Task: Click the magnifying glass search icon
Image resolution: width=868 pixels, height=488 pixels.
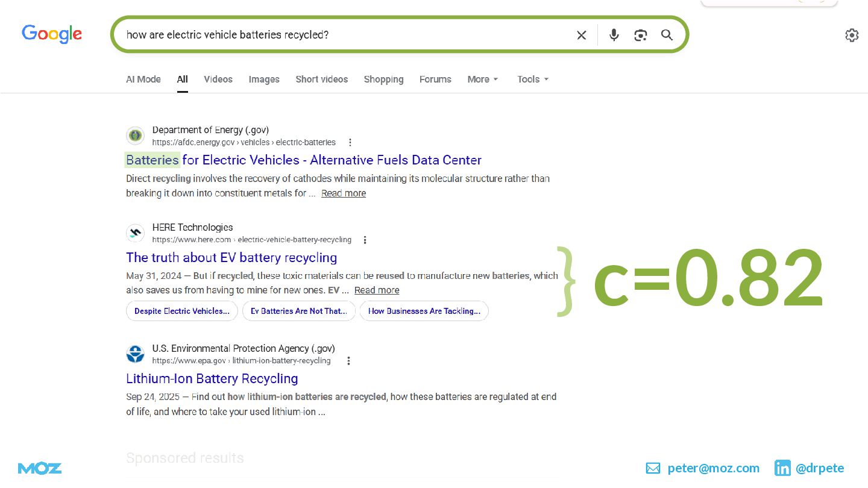Action: [x=667, y=35]
